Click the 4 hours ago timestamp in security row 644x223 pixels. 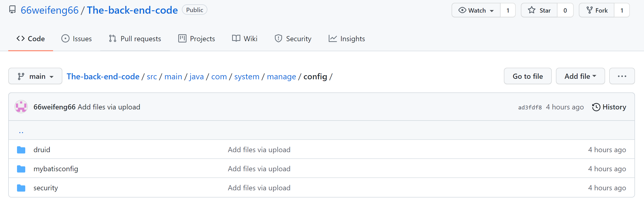607,188
